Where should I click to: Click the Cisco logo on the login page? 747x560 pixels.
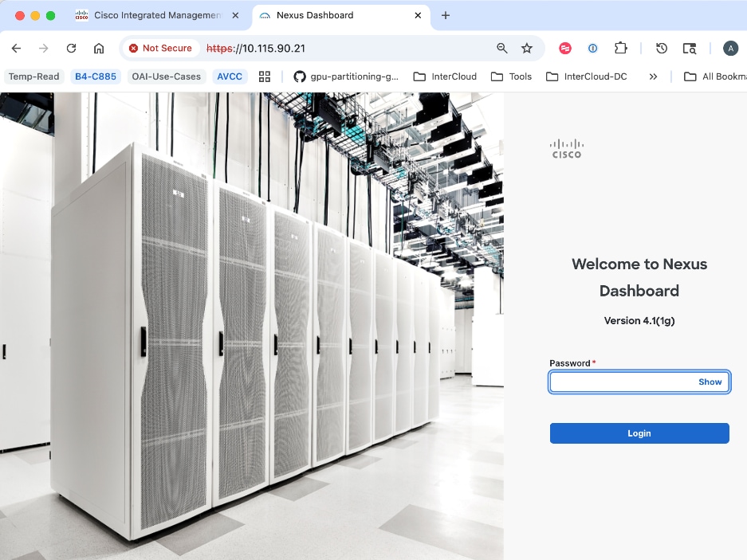(566, 147)
